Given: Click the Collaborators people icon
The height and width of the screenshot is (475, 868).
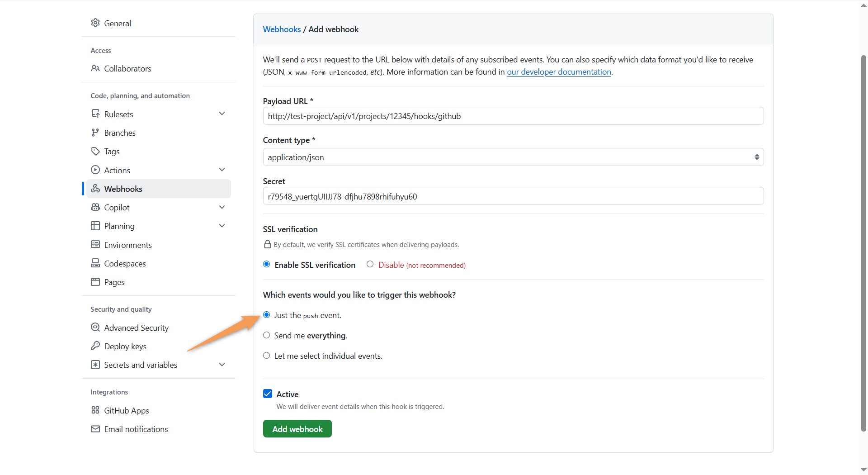Looking at the screenshot, I should coord(95,68).
